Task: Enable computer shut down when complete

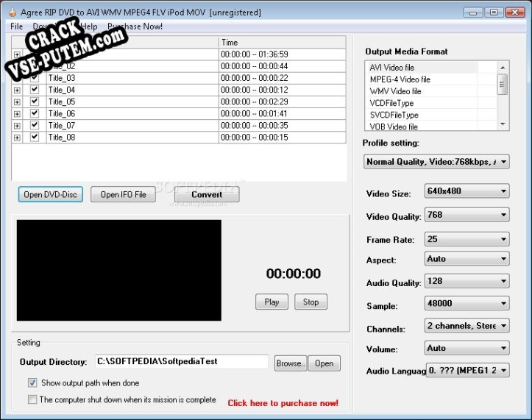Action: [32, 399]
